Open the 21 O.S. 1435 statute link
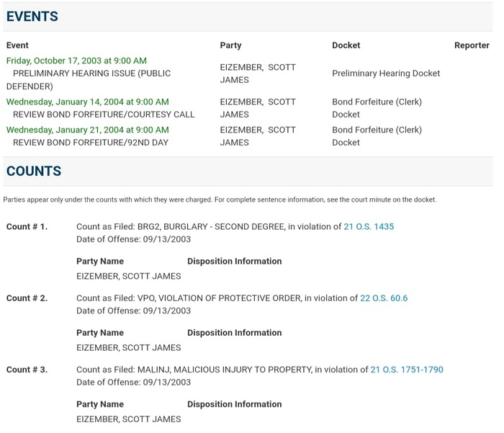 pos(369,226)
